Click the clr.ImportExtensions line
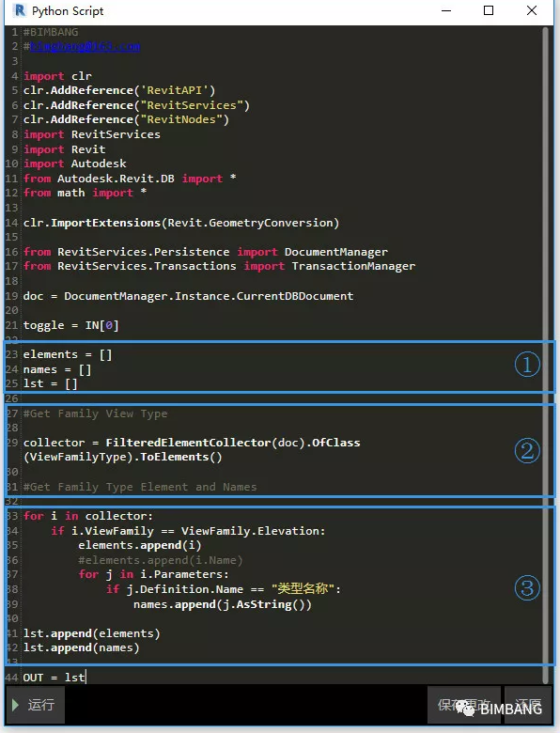Viewport: 560px width, 733px height. click(181, 223)
